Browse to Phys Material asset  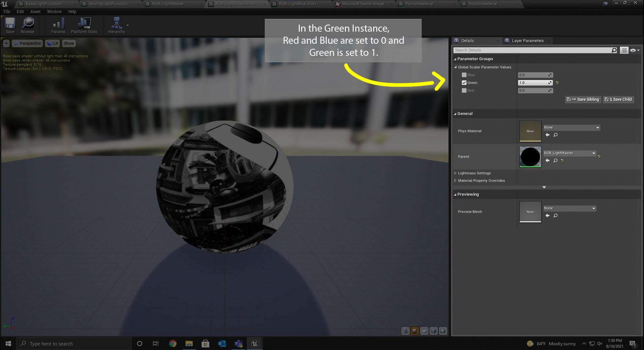(x=555, y=135)
